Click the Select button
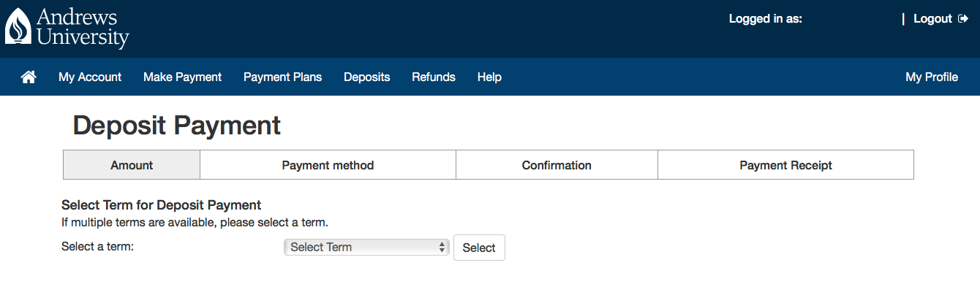The height and width of the screenshot is (295, 980). pos(479,248)
